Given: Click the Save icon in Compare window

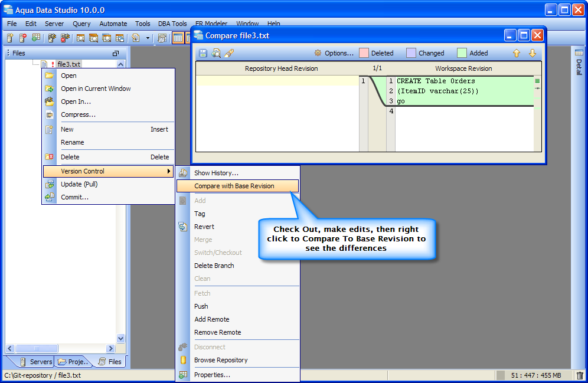Looking at the screenshot, I should click(203, 53).
